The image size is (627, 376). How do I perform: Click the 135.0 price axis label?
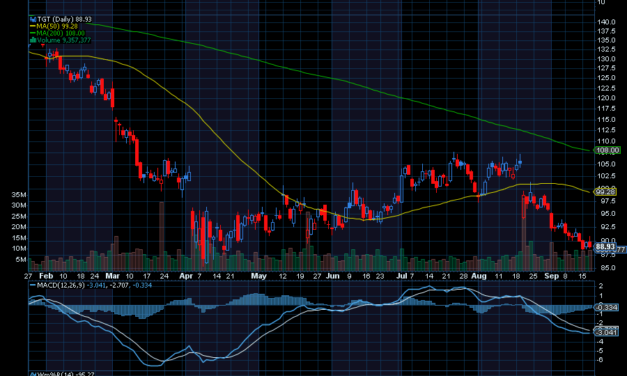click(x=607, y=40)
